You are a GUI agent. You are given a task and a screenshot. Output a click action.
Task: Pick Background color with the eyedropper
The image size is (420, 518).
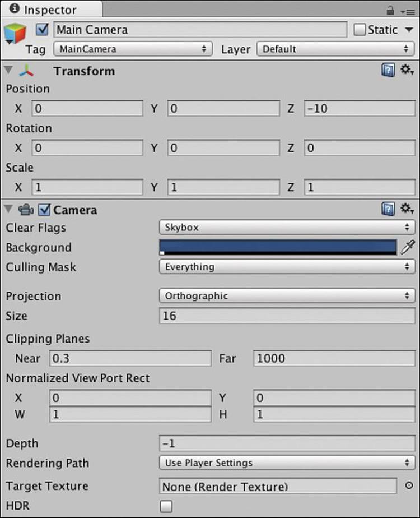click(x=408, y=247)
